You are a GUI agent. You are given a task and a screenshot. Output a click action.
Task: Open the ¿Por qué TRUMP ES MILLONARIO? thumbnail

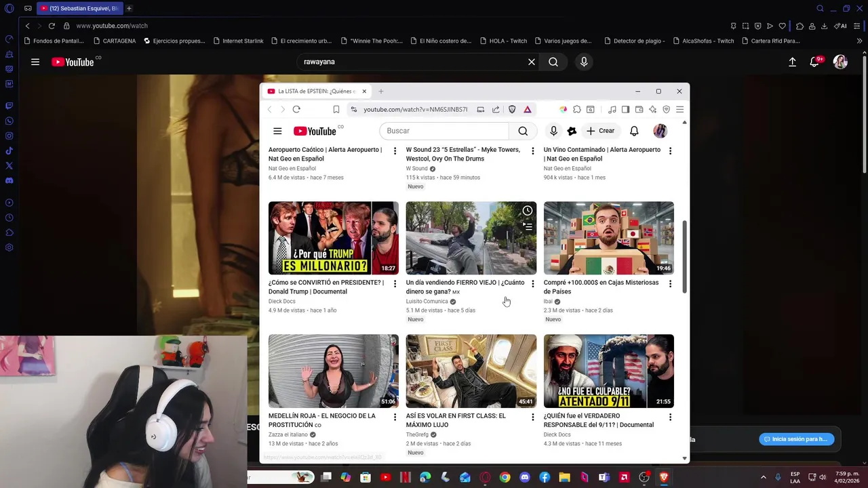334,238
